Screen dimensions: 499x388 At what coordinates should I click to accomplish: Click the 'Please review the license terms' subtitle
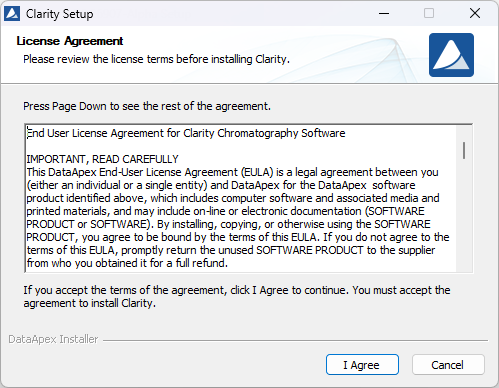click(x=156, y=59)
